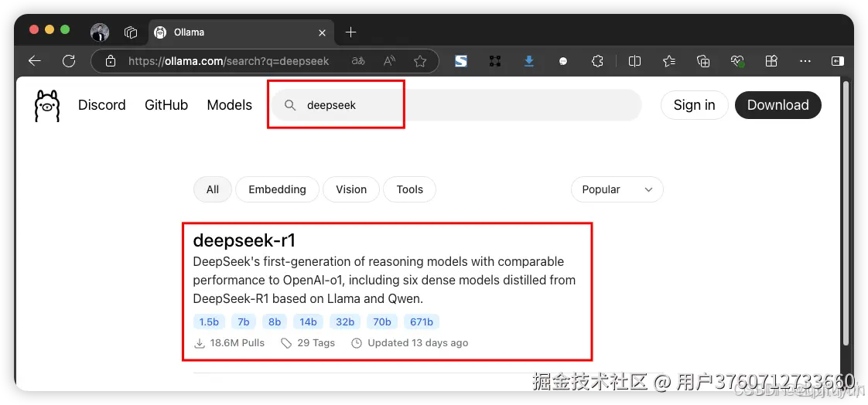
Task: Click the 29 Tags text
Action: 316,343
